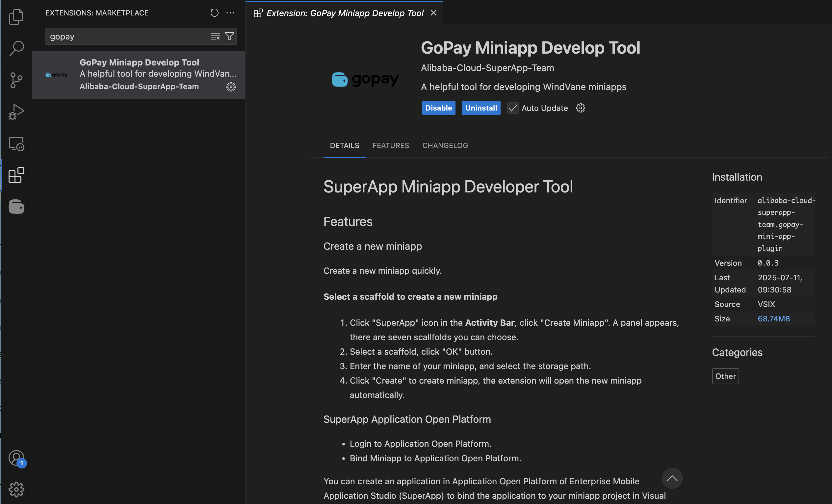Screen dimensions: 832x504
Task: Open the Manage gear at the bottom of the Activity Bar
Action: pyautogui.click(x=16, y=490)
